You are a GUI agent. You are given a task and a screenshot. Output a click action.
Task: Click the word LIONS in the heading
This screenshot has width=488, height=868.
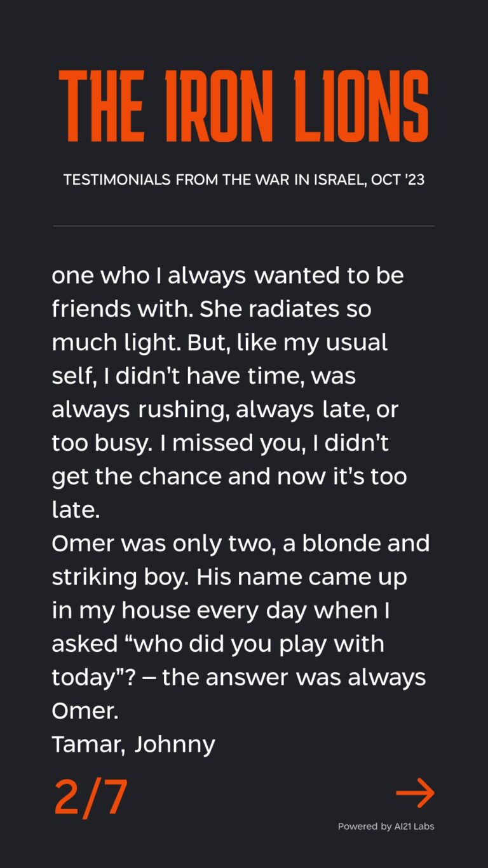pos(360,106)
